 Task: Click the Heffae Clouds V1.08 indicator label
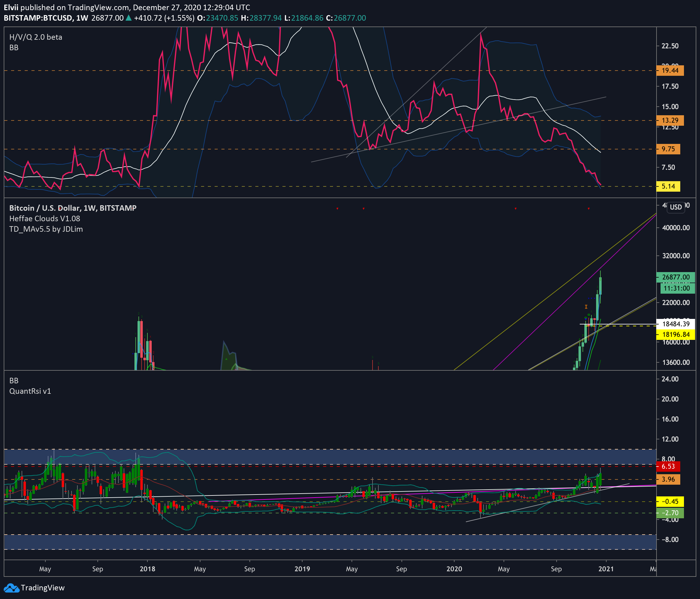(x=45, y=219)
